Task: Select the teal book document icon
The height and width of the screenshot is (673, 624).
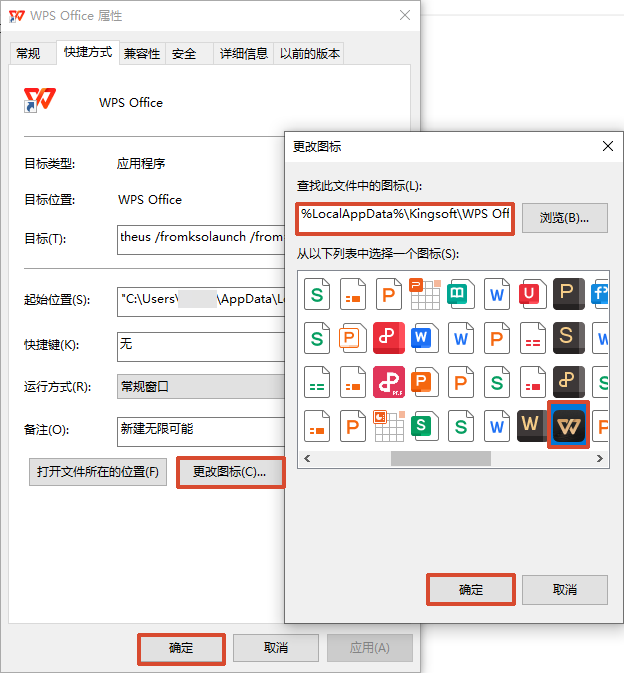Action: click(460, 294)
